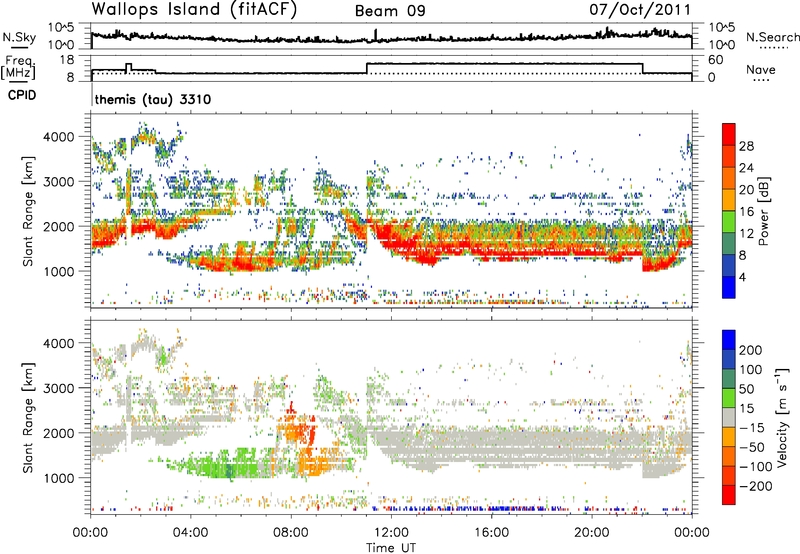The image size is (800, 554).
Task: Click the '1000' tick on the velocity panel axis
Action: (58, 478)
